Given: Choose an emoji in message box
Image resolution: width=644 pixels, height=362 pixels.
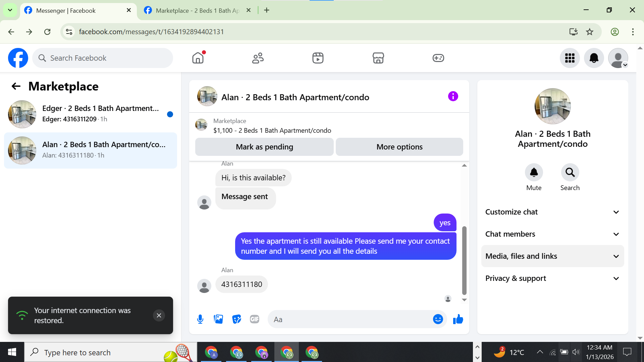Looking at the screenshot, I should [x=438, y=319].
